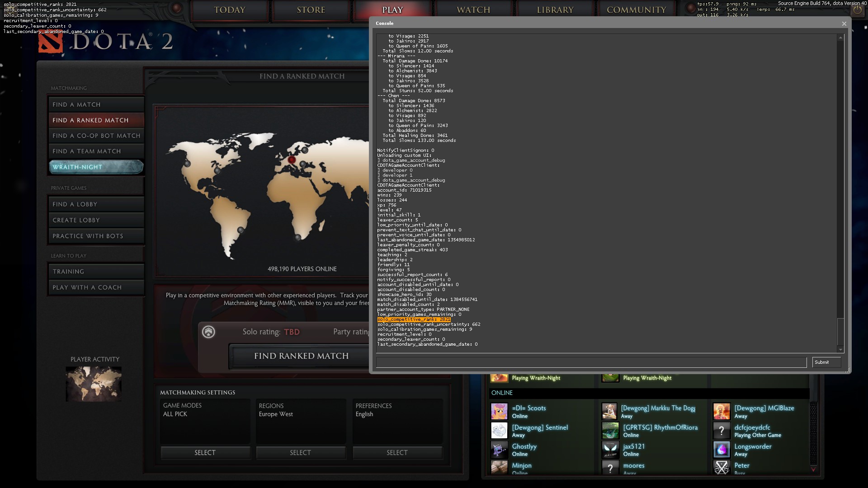This screenshot has height=488, width=868.
Task: Click the console command input field
Action: pyautogui.click(x=591, y=362)
